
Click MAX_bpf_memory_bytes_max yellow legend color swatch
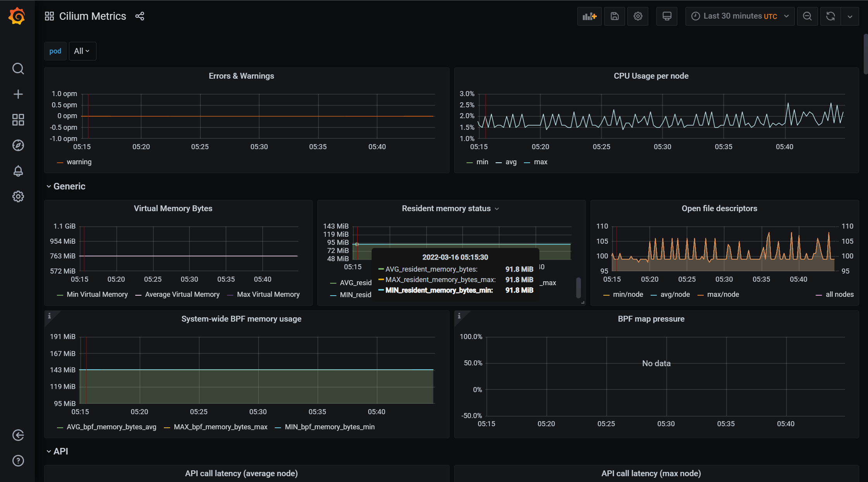click(x=167, y=427)
